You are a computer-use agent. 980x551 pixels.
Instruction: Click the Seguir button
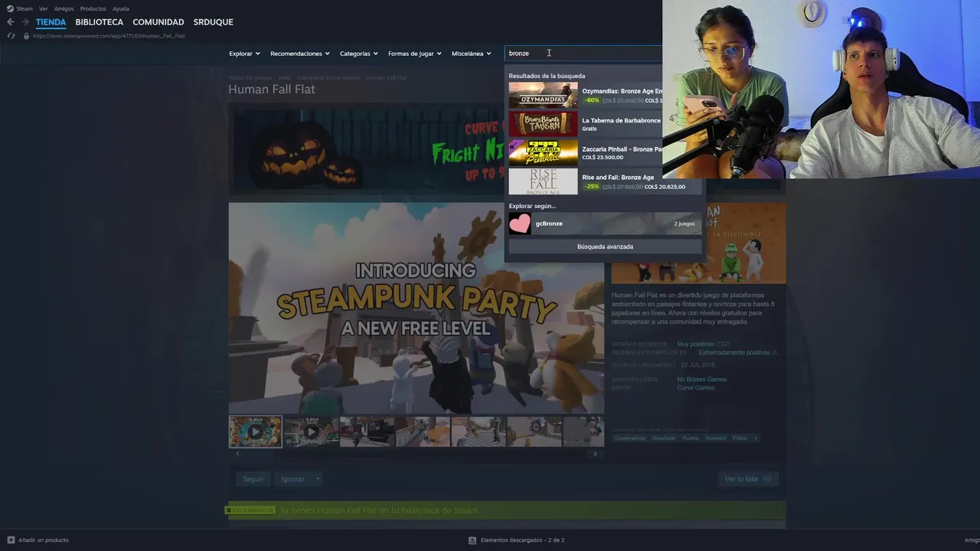[253, 479]
